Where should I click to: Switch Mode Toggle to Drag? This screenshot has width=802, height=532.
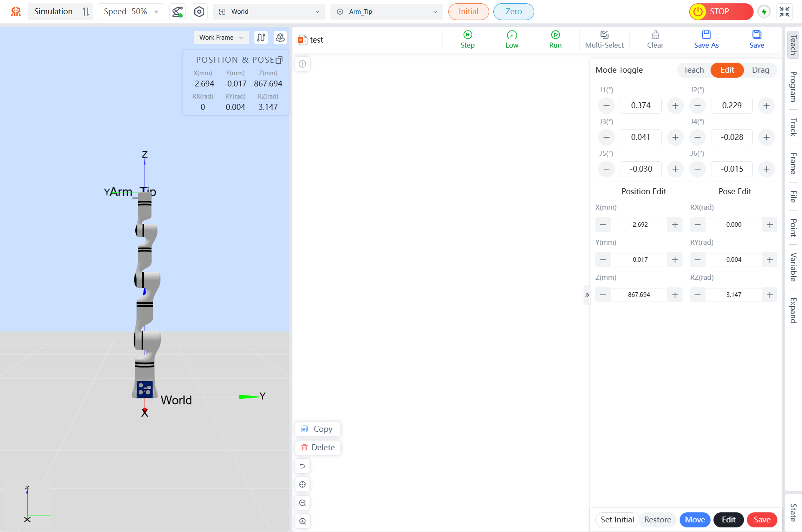tap(760, 70)
